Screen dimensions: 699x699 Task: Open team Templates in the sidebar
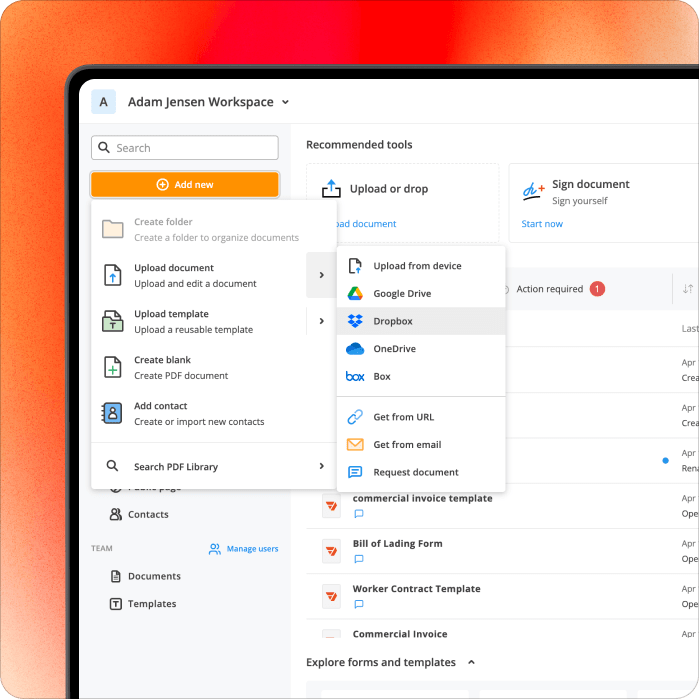pyautogui.click(x=152, y=604)
